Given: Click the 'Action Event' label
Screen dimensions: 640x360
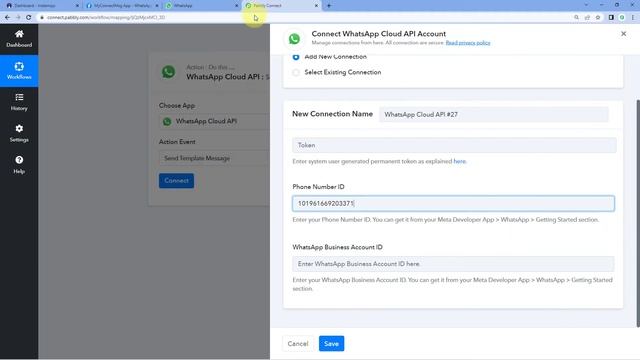Looking at the screenshot, I should (x=177, y=142).
